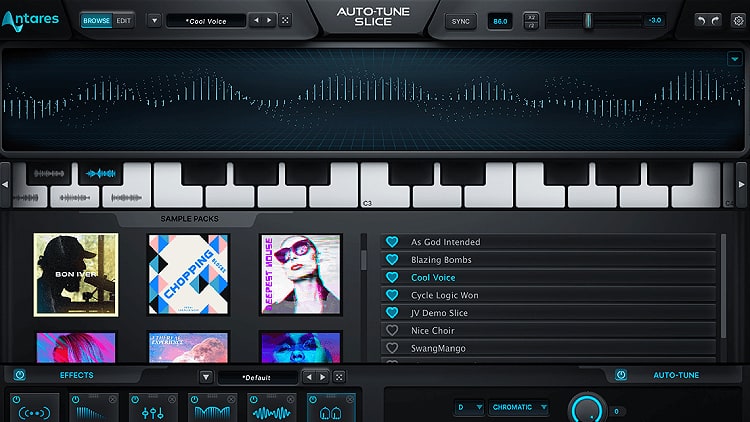Select the highlighted blue slice on keyboard
Viewport: 750px width, 422px height.
click(x=100, y=173)
